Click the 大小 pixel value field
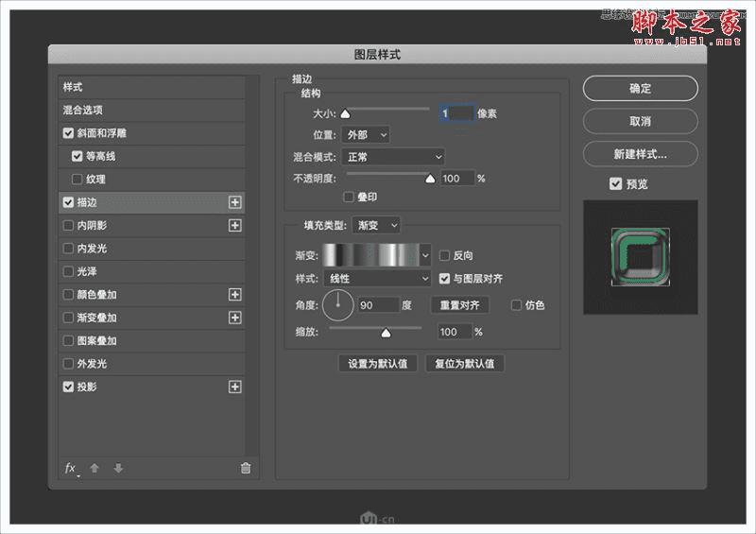The height and width of the screenshot is (534, 756). pyautogui.click(x=457, y=113)
